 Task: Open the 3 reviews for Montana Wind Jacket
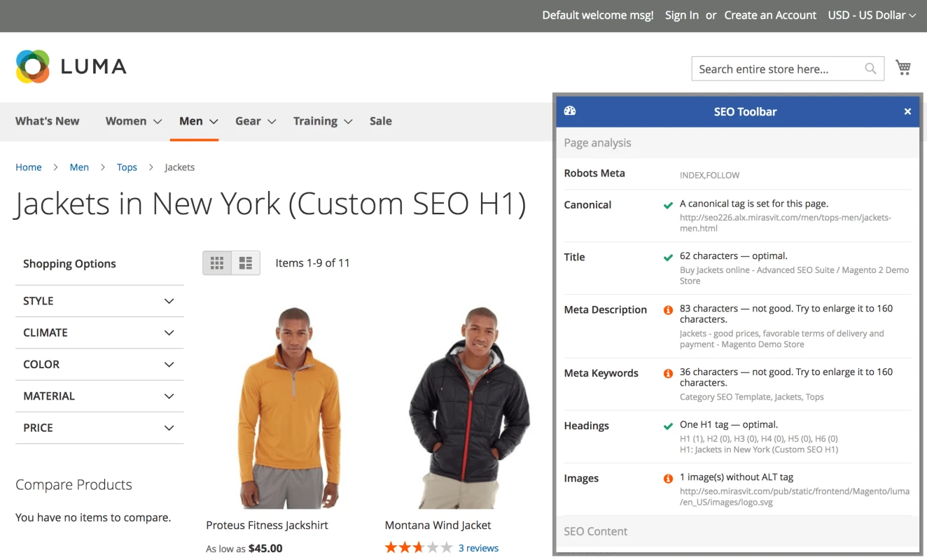(478, 547)
